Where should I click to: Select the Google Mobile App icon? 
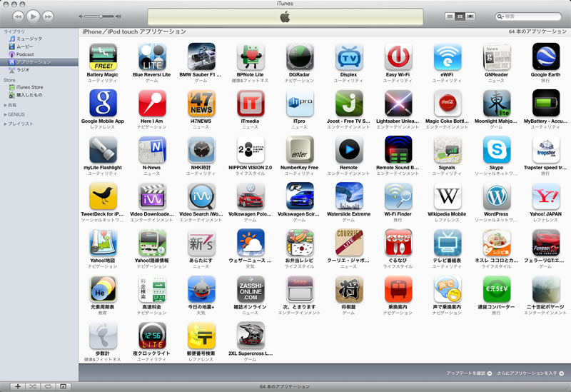click(103, 103)
